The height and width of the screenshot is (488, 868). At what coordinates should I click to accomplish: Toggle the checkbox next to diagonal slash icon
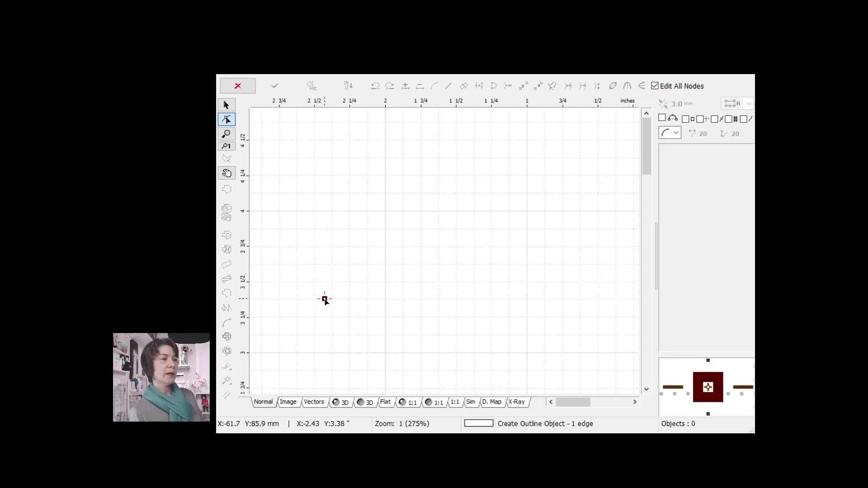point(743,119)
